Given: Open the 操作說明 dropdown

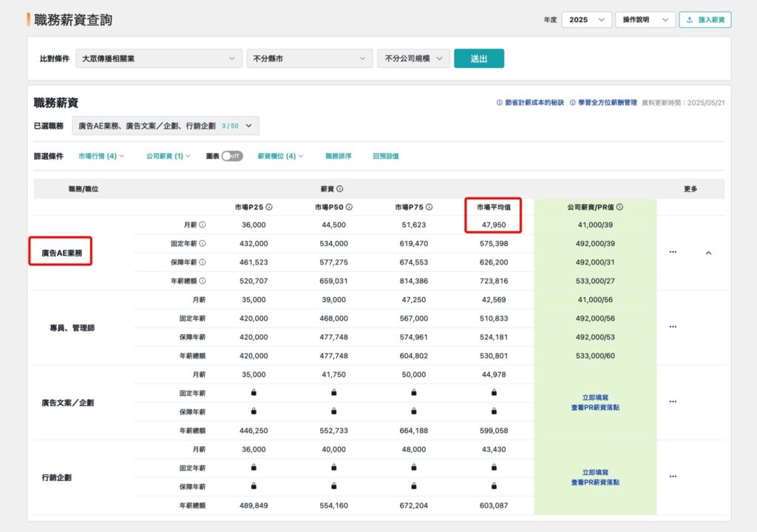Looking at the screenshot, I should point(645,20).
